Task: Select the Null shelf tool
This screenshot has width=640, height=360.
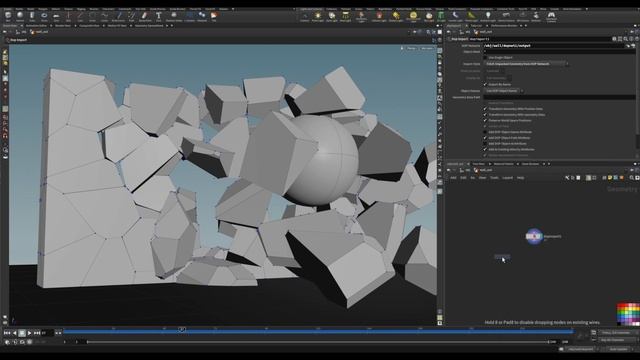Action: tap(68, 16)
